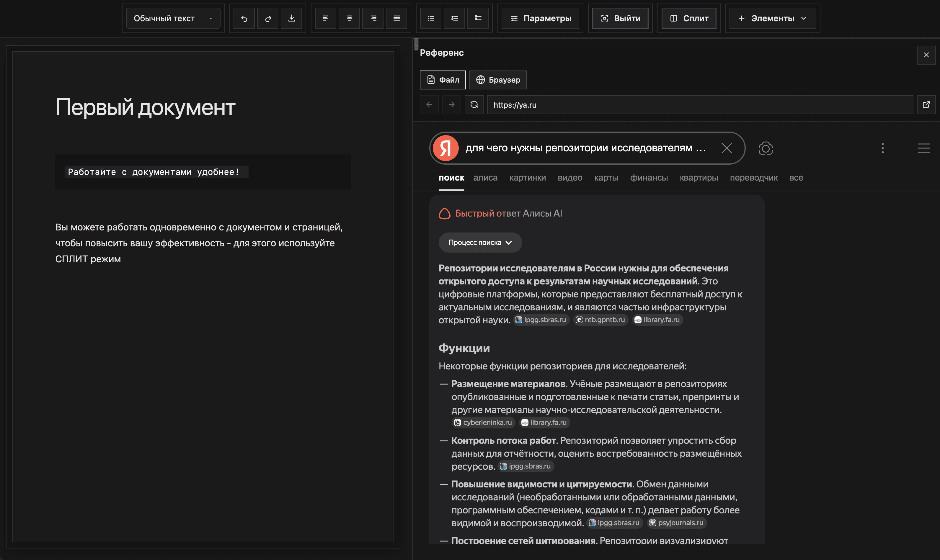This screenshot has height=560, width=940.
Task: Justify the text alignment
Action: pos(397,18)
